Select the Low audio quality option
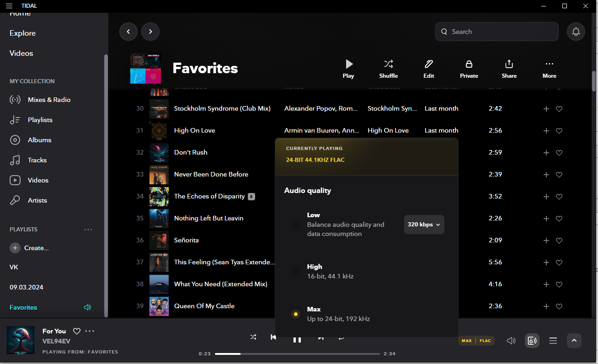The width and height of the screenshot is (598, 364). [296, 225]
